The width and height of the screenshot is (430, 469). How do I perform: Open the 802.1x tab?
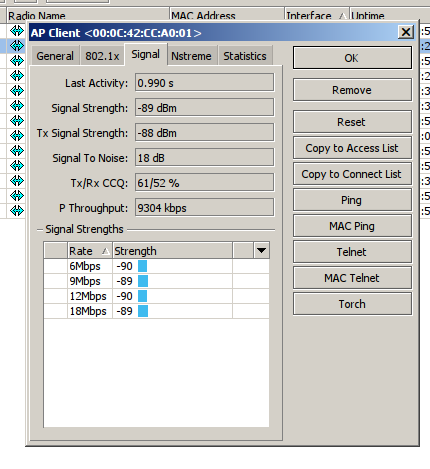pyautogui.click(x=102, y=56)
